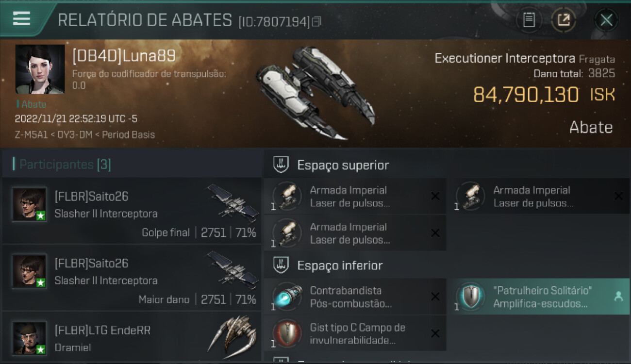The width and height of the screenshot is (631, 364).
Task: Click the Espaço superior slot icon
Action: [x=281, y=165]
